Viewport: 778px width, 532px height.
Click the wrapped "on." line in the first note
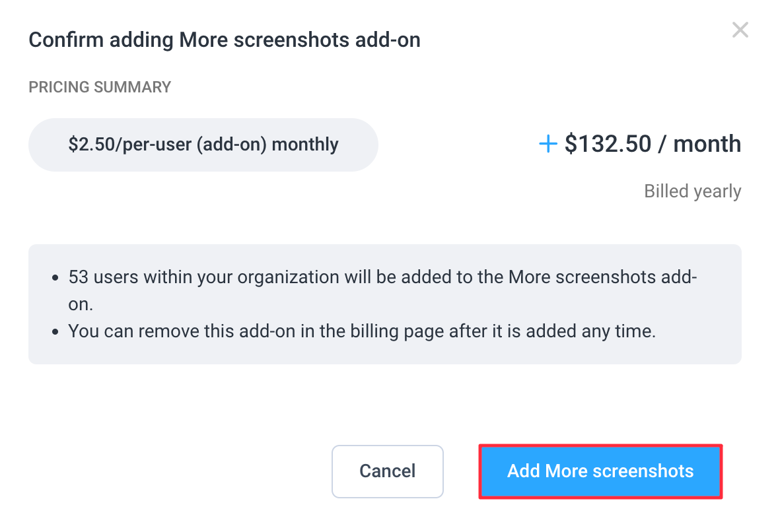[82, 304]
